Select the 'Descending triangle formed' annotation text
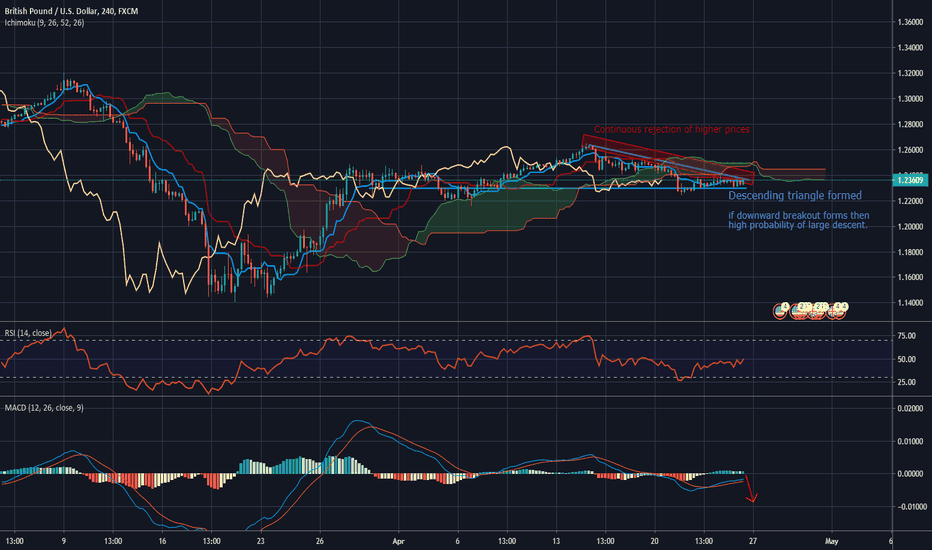 795,196
